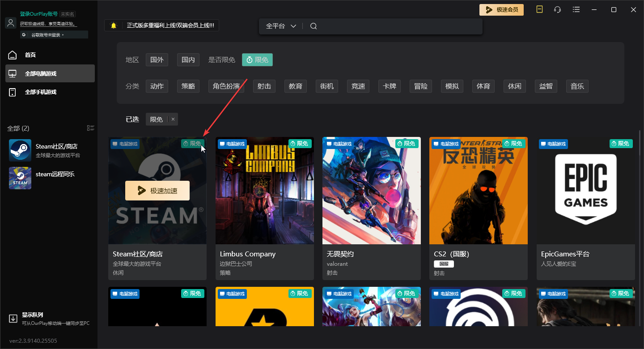Click the yellow note icon in title bar
Image resolution: width=644 pixels, height=349 pixels.
[x=539, y=9]
